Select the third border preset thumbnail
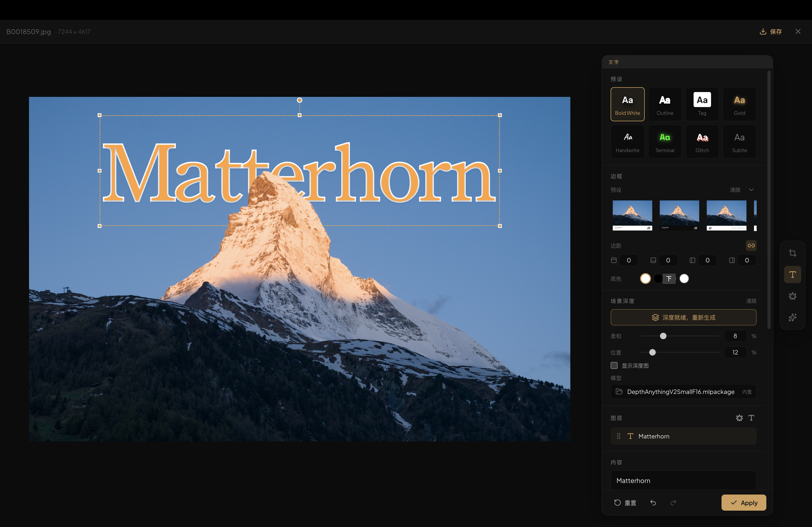This screenshot has height=527, width=812. point(726,215)
